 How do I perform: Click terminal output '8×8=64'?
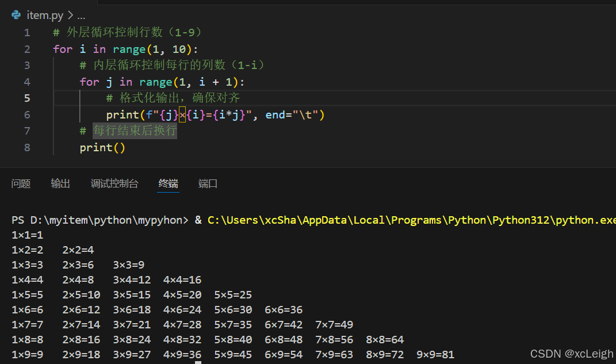pyautogui.click(x=385, y=340)
